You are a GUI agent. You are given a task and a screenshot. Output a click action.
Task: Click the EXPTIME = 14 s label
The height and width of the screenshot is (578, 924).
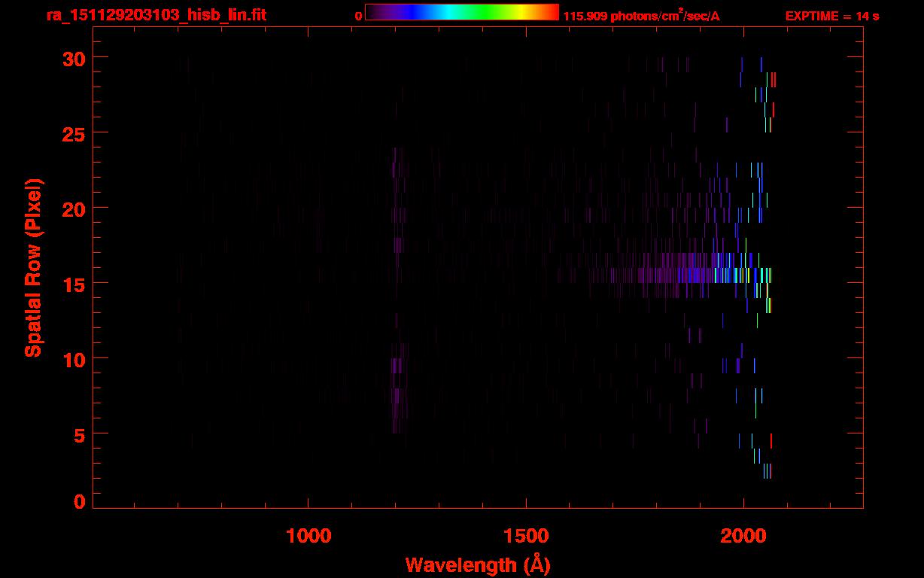tap(831, 16)
